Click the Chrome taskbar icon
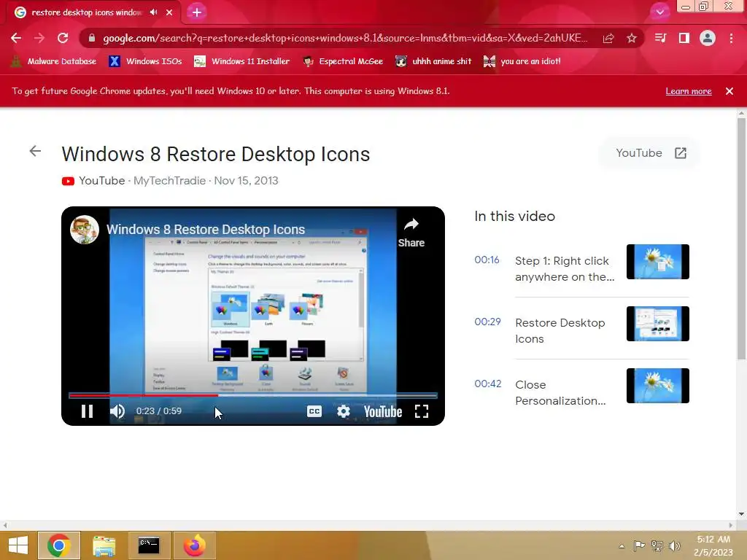747x560 pixels. point(59,545)
